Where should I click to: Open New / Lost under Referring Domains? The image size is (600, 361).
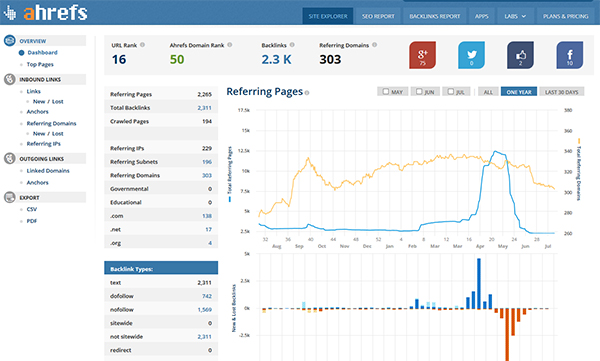click(x=48, y=134)
